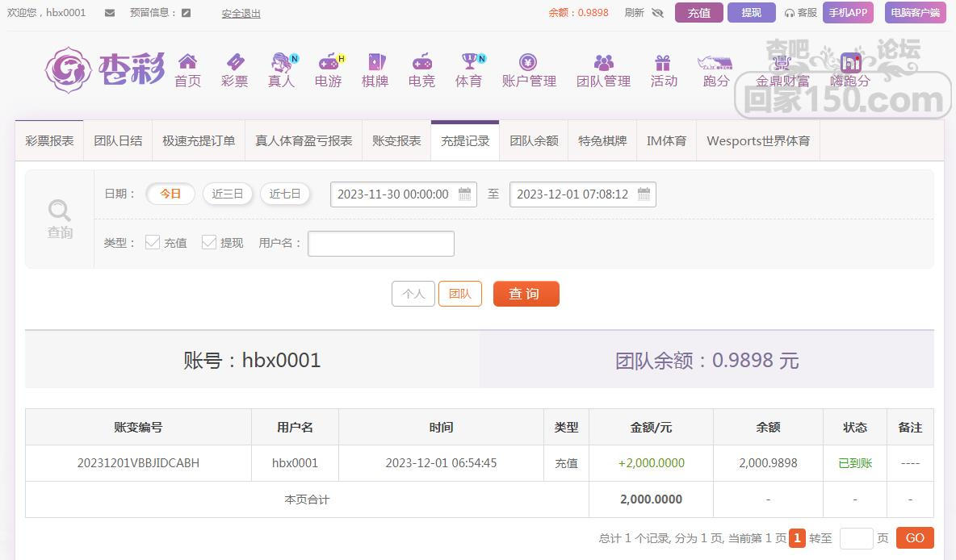Select the 近七日 date range
The height and width of the screenshot is (560, 956).
coord(285,194)
